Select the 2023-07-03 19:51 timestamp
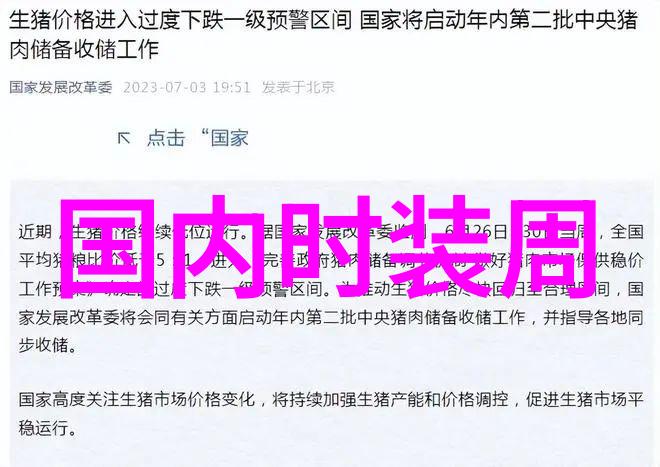Viewport: 660px width, 467px height. 187,88
